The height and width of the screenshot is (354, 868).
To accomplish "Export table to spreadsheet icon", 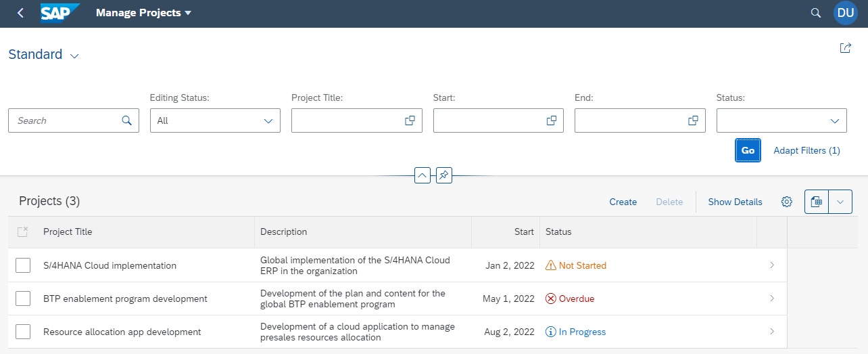I will [817, 202].
